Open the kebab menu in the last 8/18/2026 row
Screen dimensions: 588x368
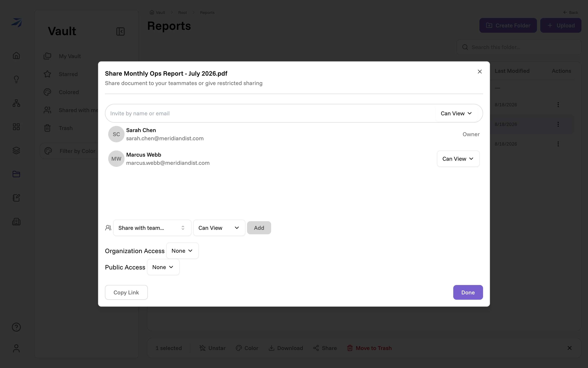coord(558,144)
